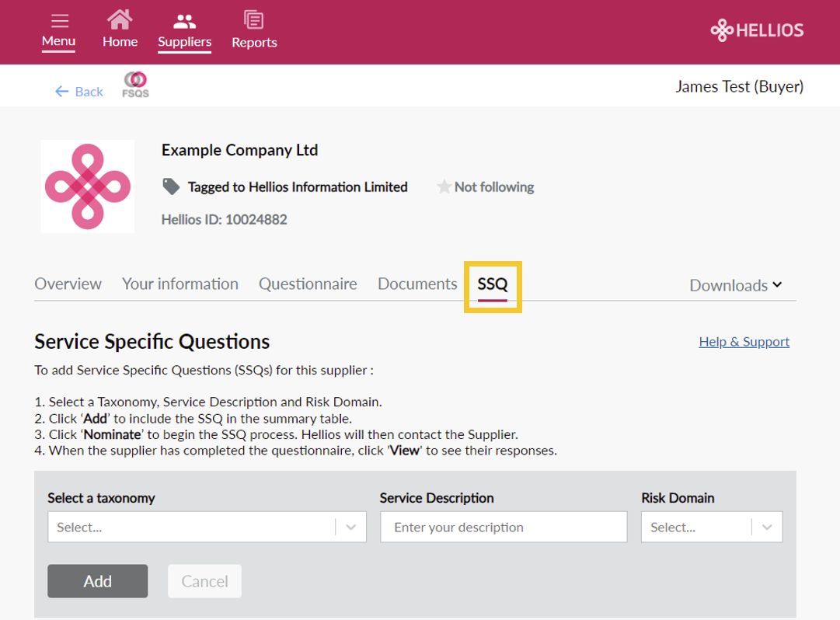Click Tagged to Hellios Information Limited text
This screenshot has width=840, height=620.
(298, 187)
